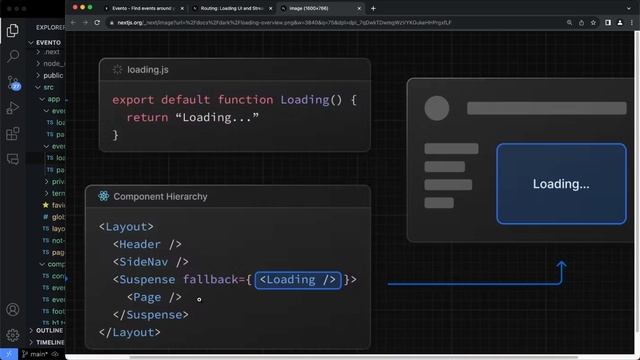
Task: Go back in the browser
Action: click(x=73, y=22)
